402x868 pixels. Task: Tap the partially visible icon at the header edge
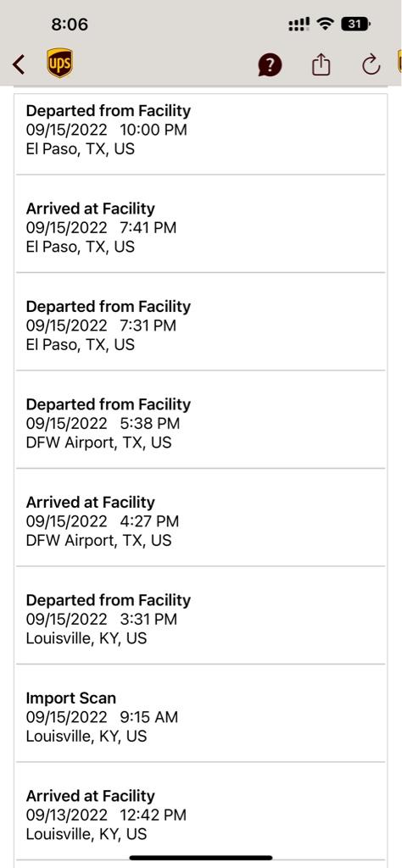click(x=399, y=62)
